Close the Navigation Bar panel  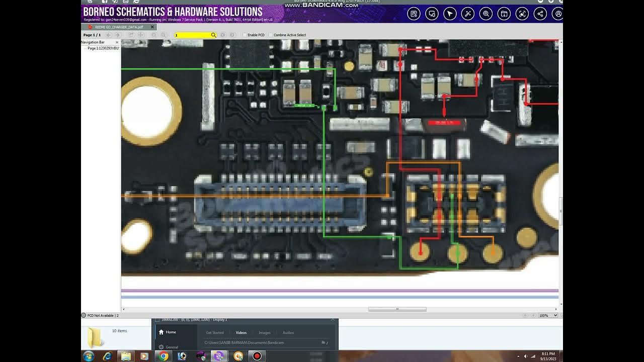click(x=117, y=42)
